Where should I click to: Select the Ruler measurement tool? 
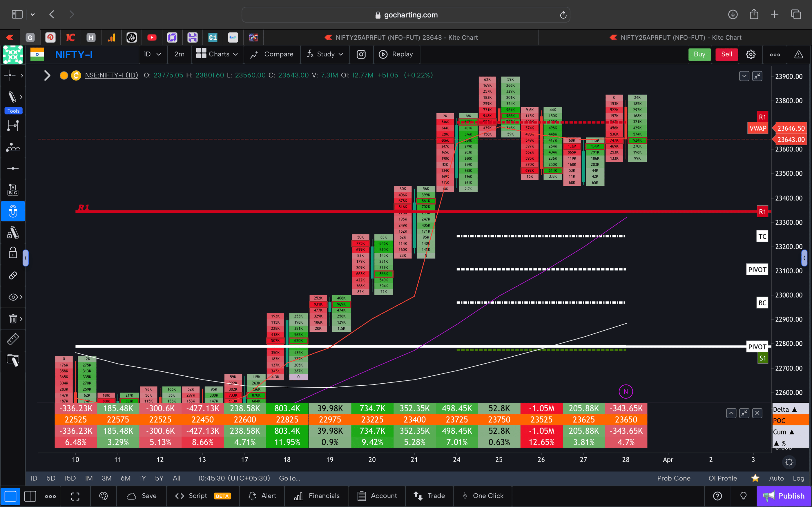click(x=13, y=339)
